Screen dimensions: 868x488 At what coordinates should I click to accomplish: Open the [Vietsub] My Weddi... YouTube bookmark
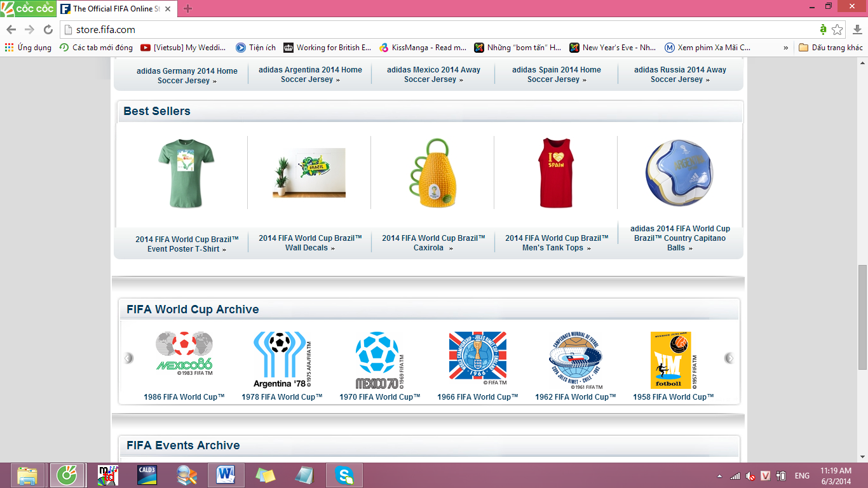click(183, 48)
